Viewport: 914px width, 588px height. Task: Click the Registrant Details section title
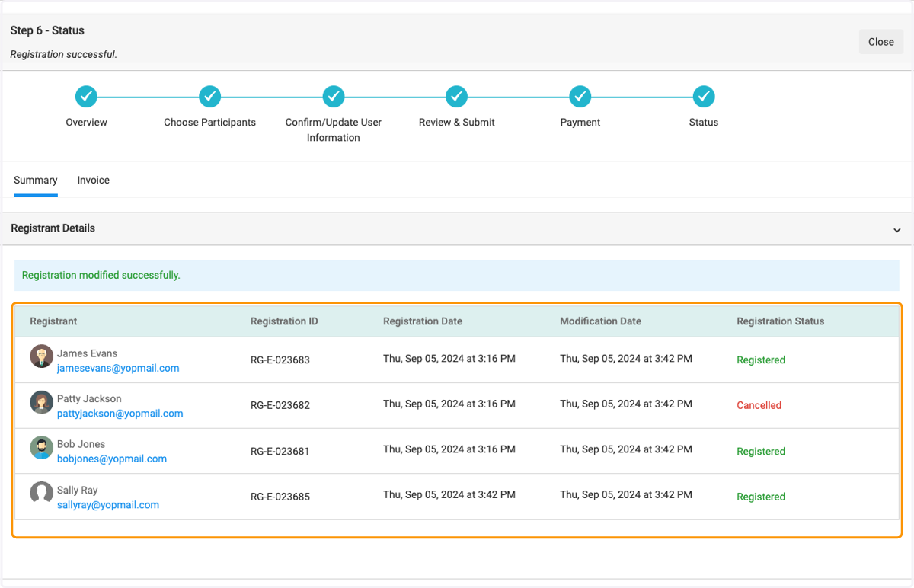tap(53, 228)
